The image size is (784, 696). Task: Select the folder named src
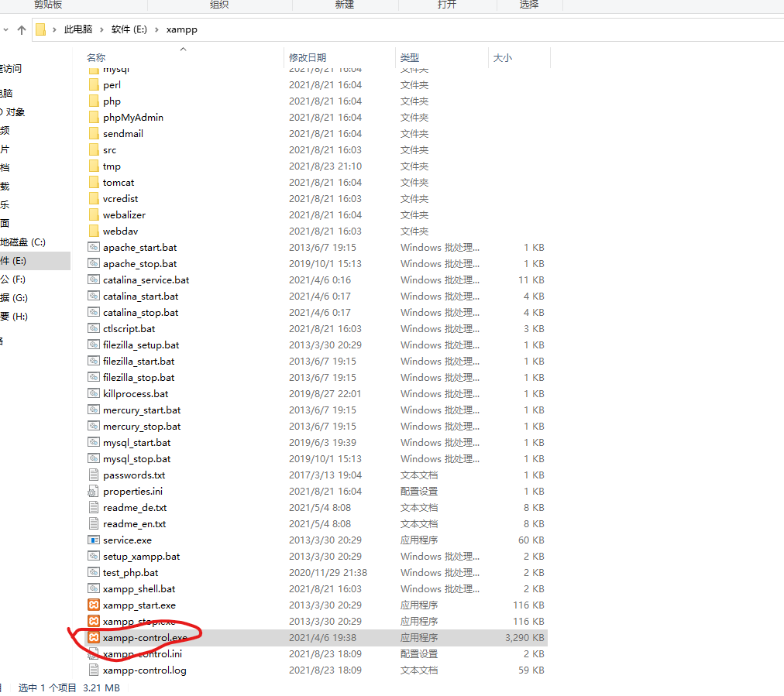point(109,150)
